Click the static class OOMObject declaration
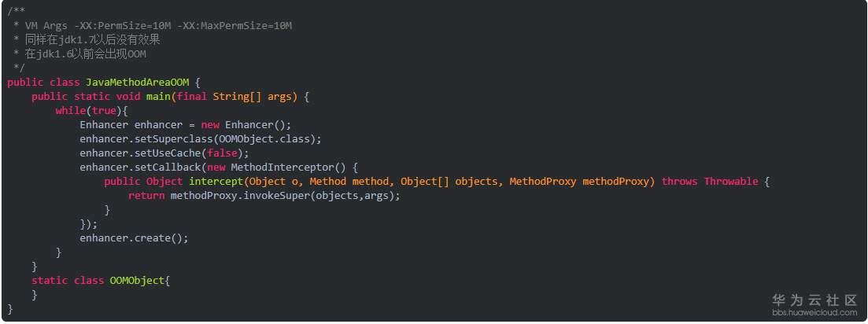The image size is (868, 324). pos(101,281)
